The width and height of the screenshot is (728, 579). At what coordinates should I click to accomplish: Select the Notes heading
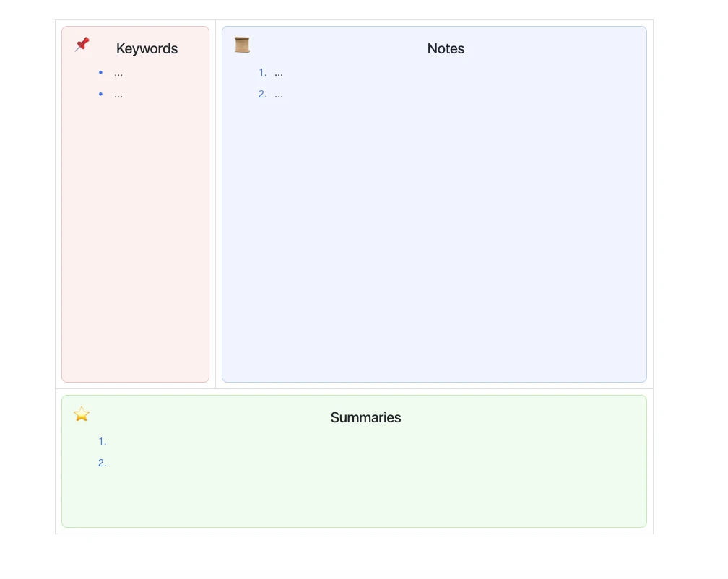[x=446, y=48]
